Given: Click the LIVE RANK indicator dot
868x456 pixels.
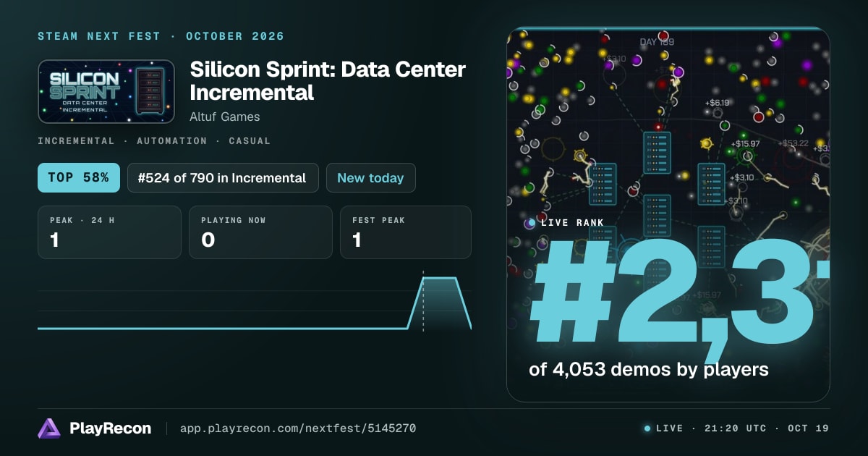Looking at the screenshot, I should (532, 223).
